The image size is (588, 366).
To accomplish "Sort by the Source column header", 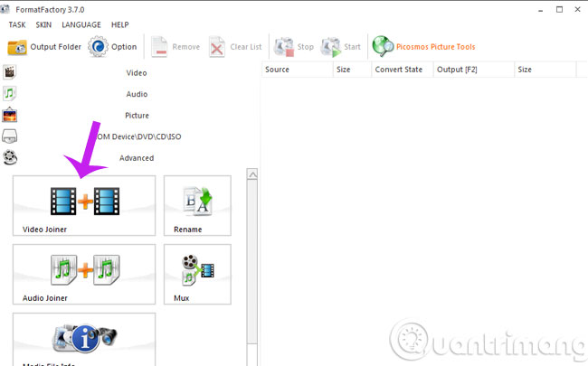I will pos(297,70).
